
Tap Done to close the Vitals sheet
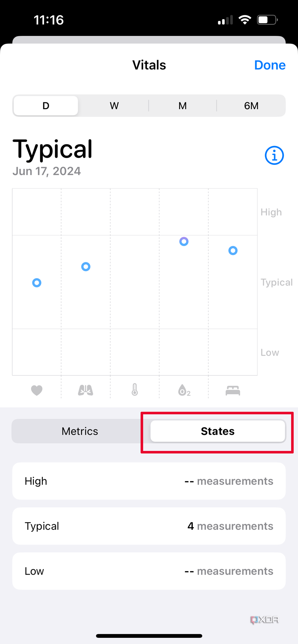coord(270,65)
